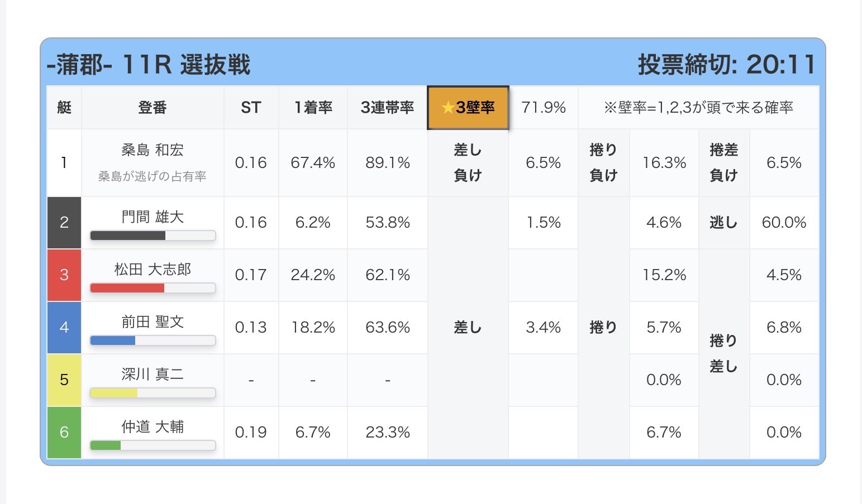This screenshot has height=504, width=862.
Task: Click racer name 松田 大志郎
Action: click(x=153, y=270)
